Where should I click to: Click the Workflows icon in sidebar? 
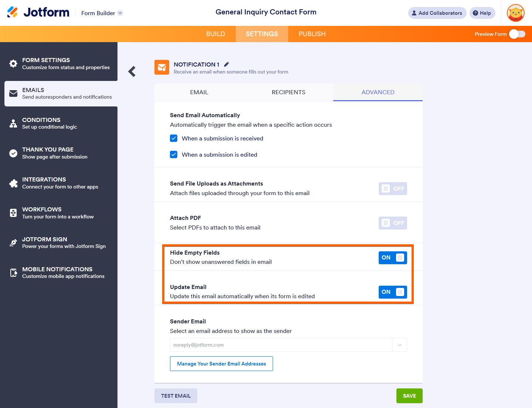coord(13,213)
